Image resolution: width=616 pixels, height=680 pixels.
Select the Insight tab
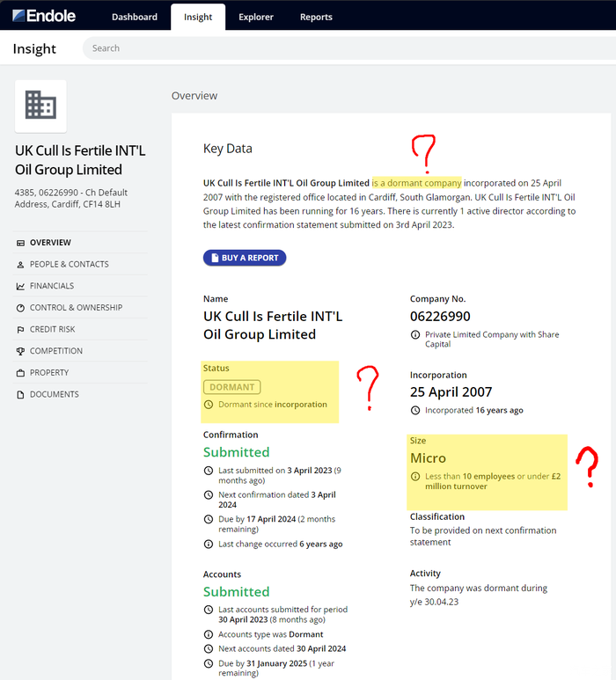pyautogui.click(x=198, y=17)
